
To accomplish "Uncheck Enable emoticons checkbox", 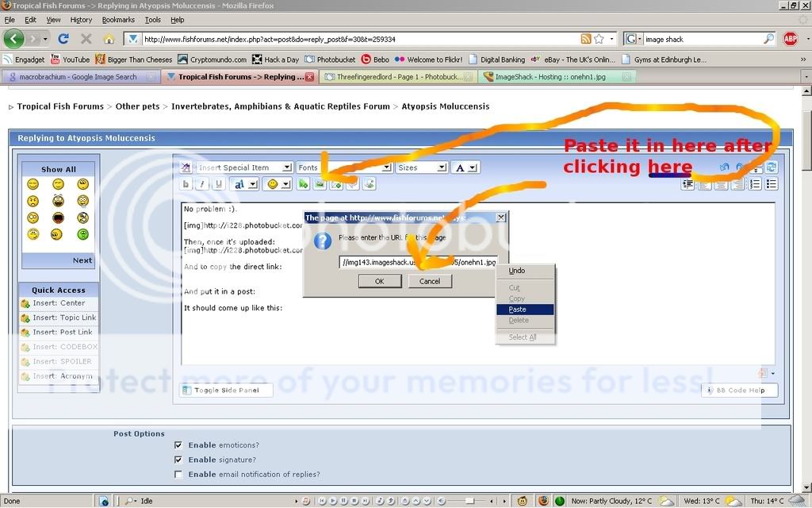I will click(x=178, y=445).
